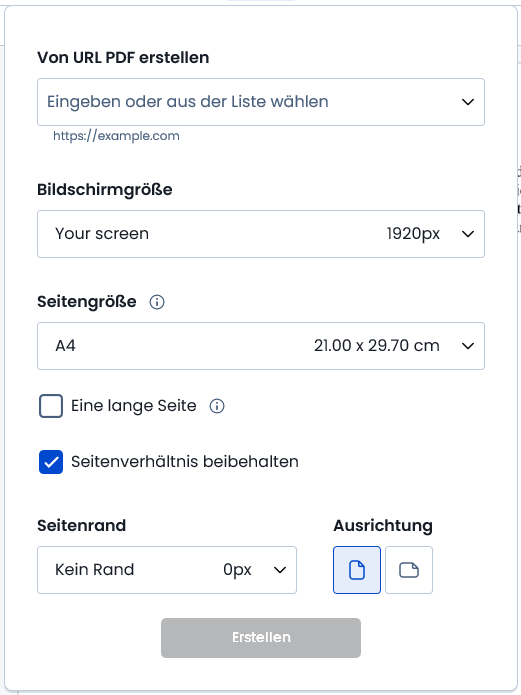Enable the Eine lange Seite checkbox
The height and width of the screenshot is (695, 521).
(51, 406)
